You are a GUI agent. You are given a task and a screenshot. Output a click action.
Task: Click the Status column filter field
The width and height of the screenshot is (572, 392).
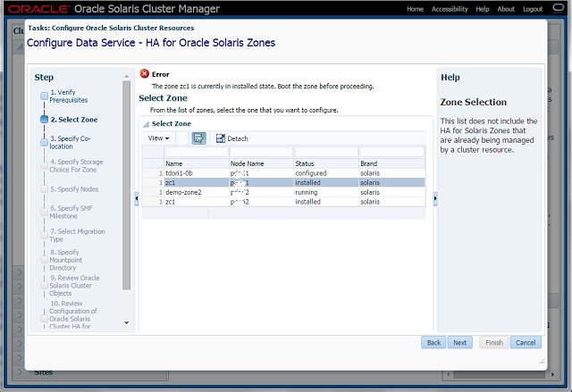pyautogui.click(x=326, y=152)
